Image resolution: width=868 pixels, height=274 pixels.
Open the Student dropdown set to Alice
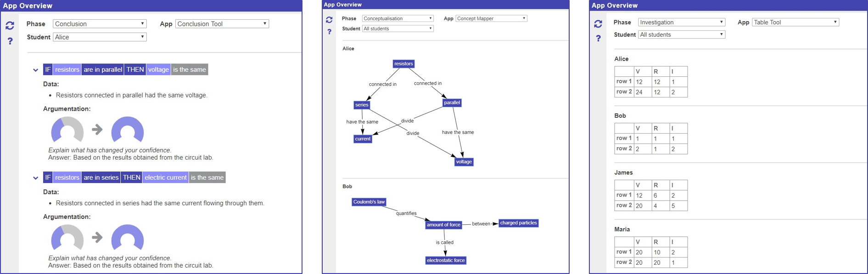pos(100,37)
